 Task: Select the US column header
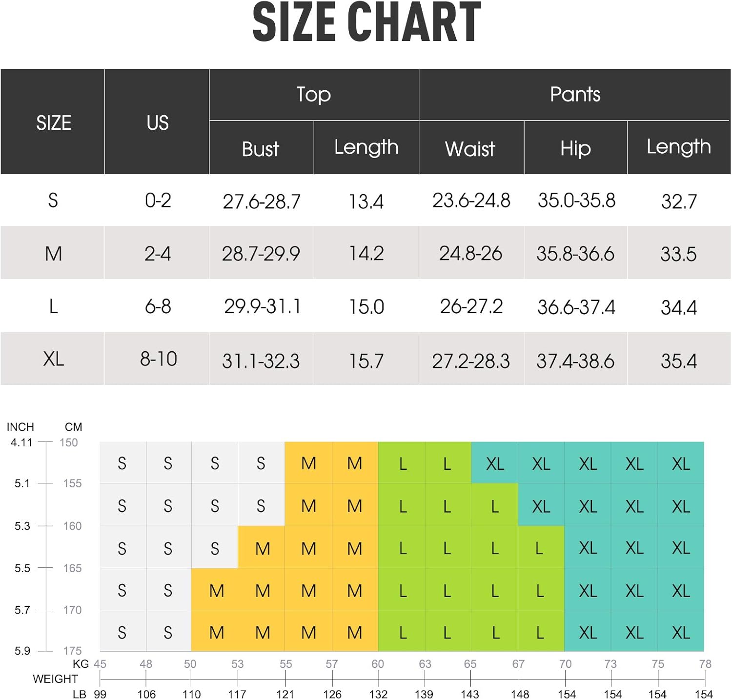(x=157, y=123)
